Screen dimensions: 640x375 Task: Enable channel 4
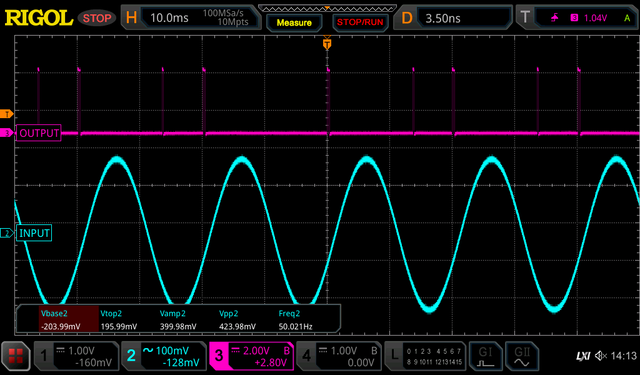click(339, 356)
